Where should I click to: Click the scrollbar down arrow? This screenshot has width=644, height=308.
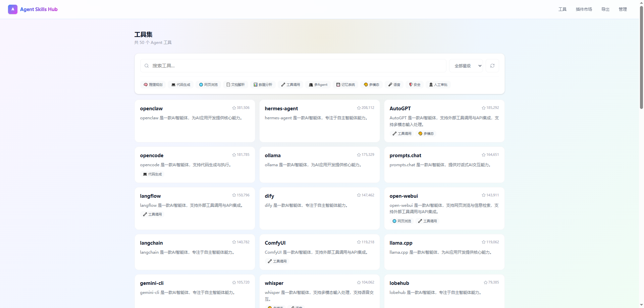click(641, 305)
